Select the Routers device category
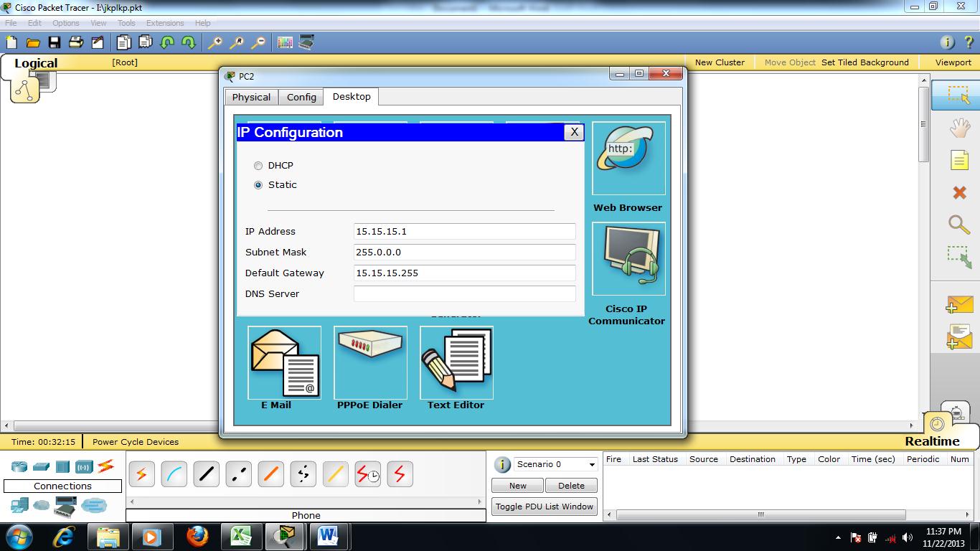Viewport: 980px width, 551px height. [19, 466]
